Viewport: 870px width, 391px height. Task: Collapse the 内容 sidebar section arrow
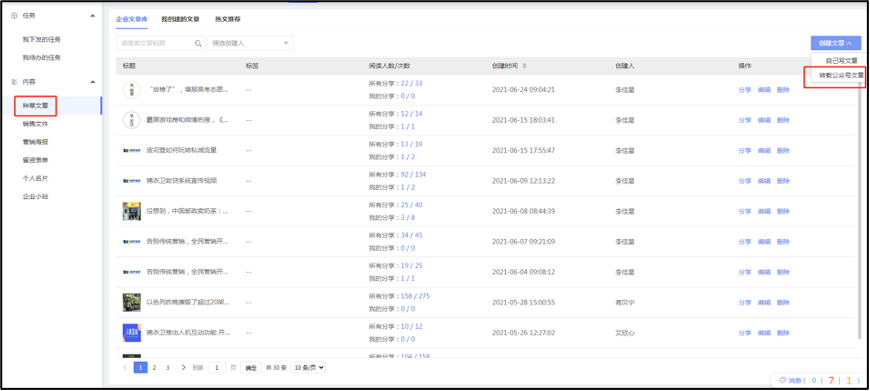[93, 82]
